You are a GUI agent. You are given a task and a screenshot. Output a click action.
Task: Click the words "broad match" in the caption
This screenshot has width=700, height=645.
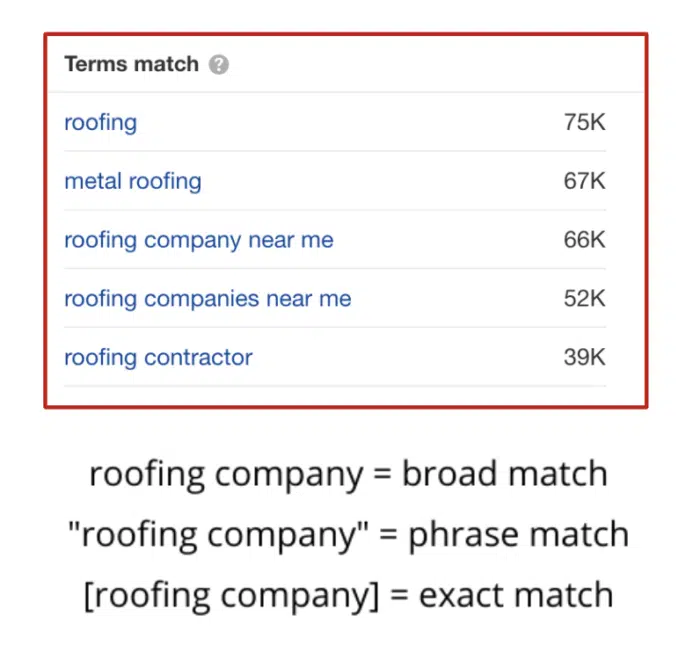pyautogui.click(x=504, y=474)
